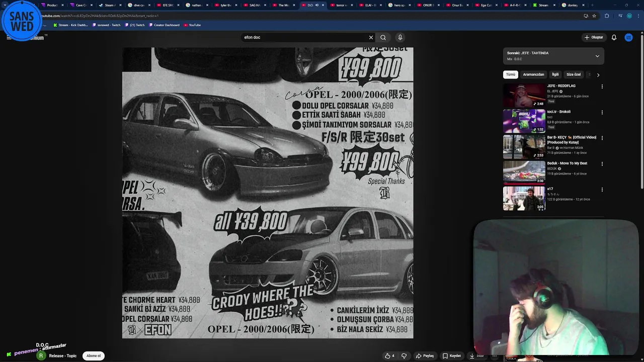Select the Tümü filter chip
Image resolution: width=644 pixels, height=362 pixels.
tap(511, 74)
